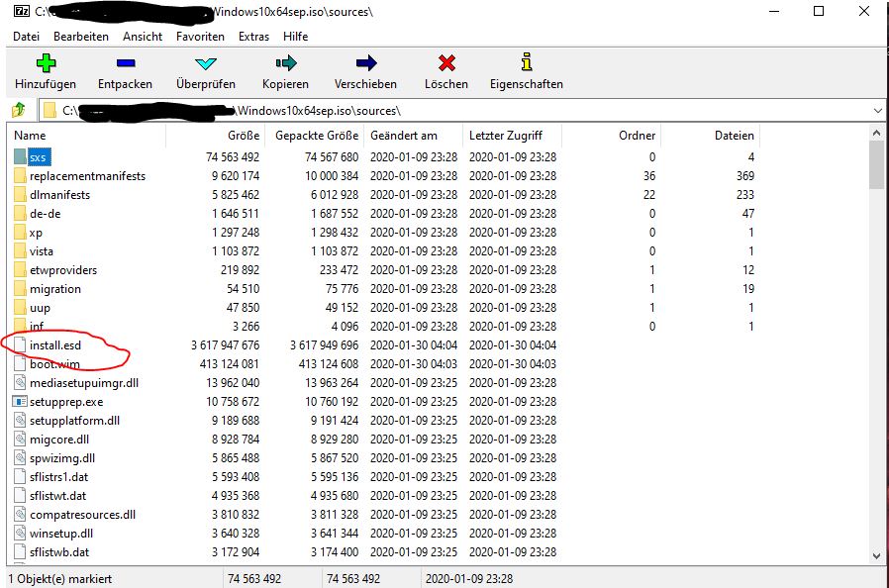
Task: Click the setupprep.exe application icon
Action: click(x=20, y=402)
